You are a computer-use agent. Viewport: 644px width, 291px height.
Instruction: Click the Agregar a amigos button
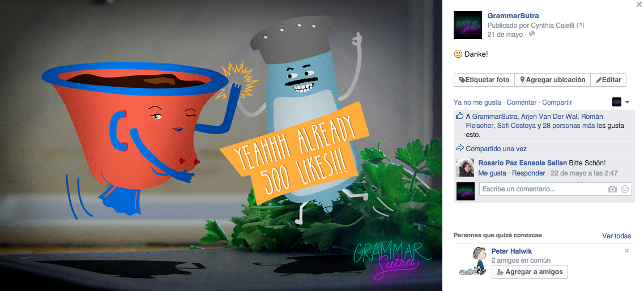point(530,272)
